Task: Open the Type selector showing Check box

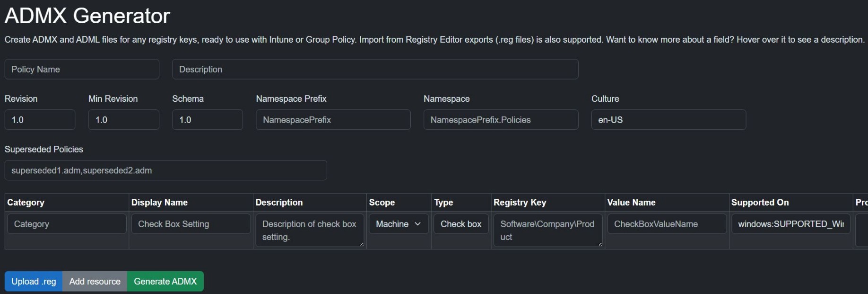Action: coord(460,224)
